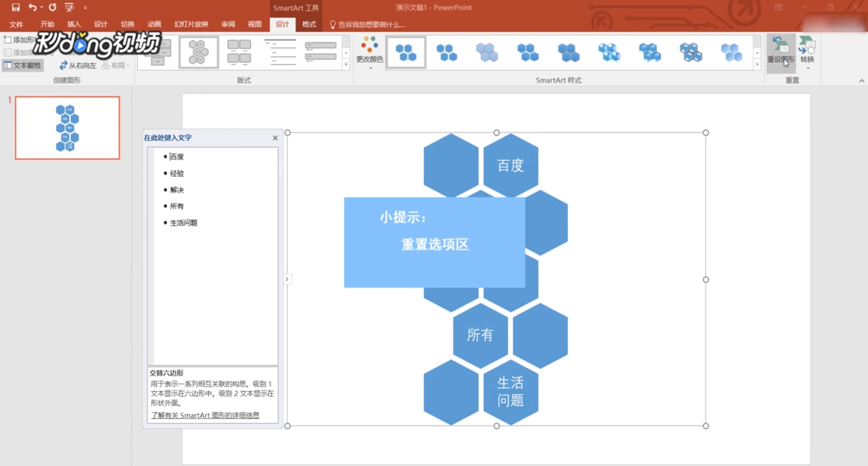
Task: Open the 文件 menu
Action: [16, 24]
